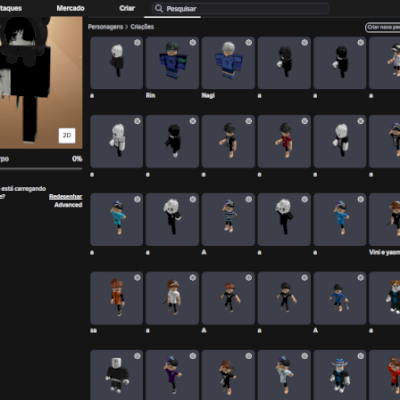Click the Criações breadcrumb item
Image resolution: width=400 pixels, height=400 pixels.
pyautogui.click(x=142, y=27)
